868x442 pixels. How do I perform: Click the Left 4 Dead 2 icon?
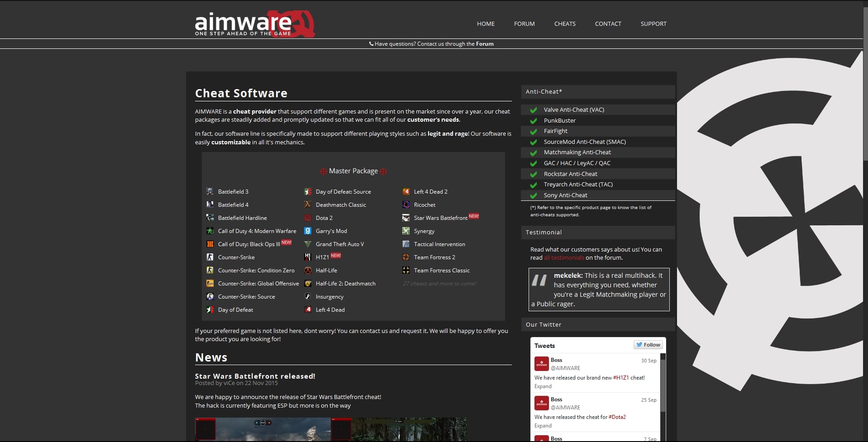[x=406, y=191]
